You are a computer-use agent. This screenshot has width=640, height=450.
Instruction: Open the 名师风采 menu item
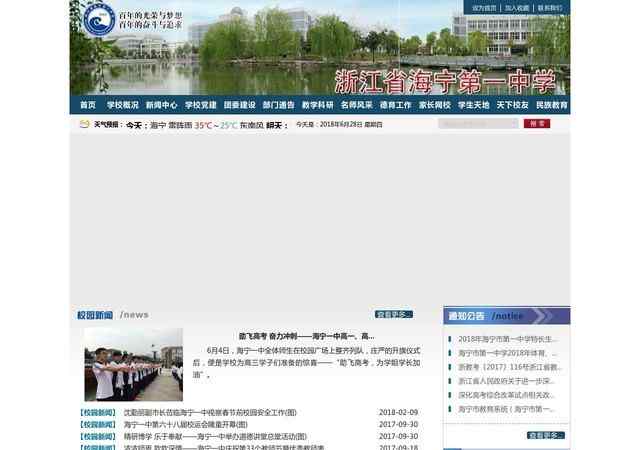pos(357,105)
